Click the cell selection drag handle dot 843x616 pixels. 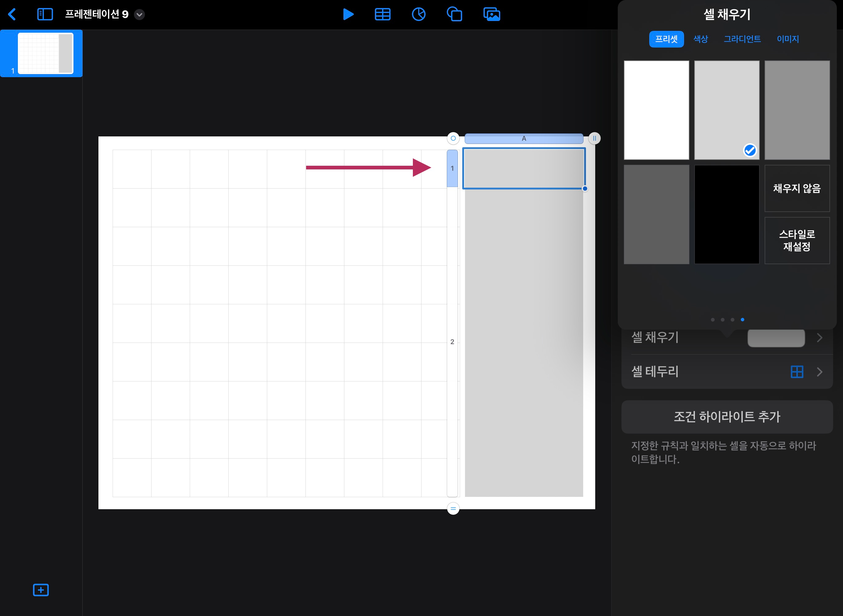(x=585, y=189)
